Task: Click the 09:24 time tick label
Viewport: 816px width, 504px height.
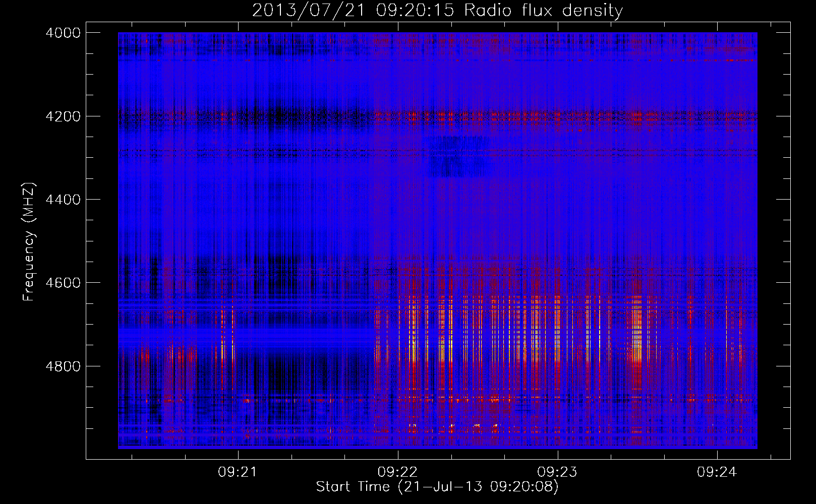Action: click(x=717, y=472)
